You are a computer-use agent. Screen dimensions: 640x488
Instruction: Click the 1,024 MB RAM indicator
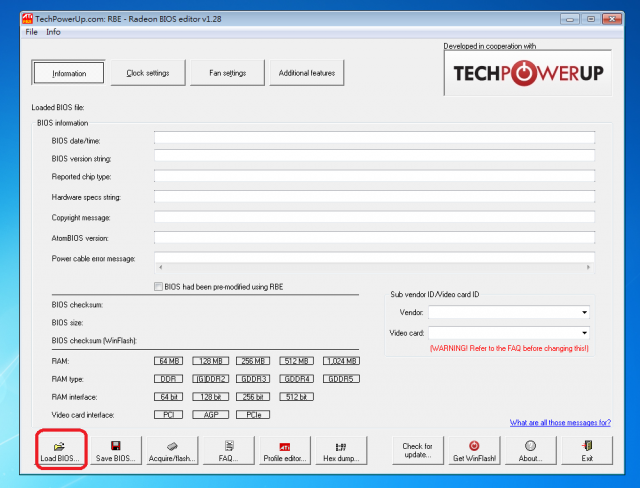341,361
